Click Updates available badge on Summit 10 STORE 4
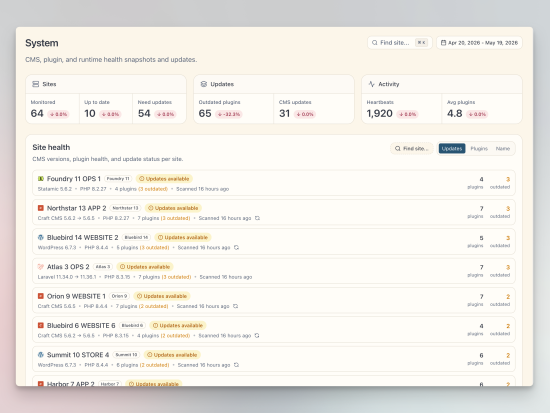The width and height of the screenshot is (550, 413). tap(172, 355)
